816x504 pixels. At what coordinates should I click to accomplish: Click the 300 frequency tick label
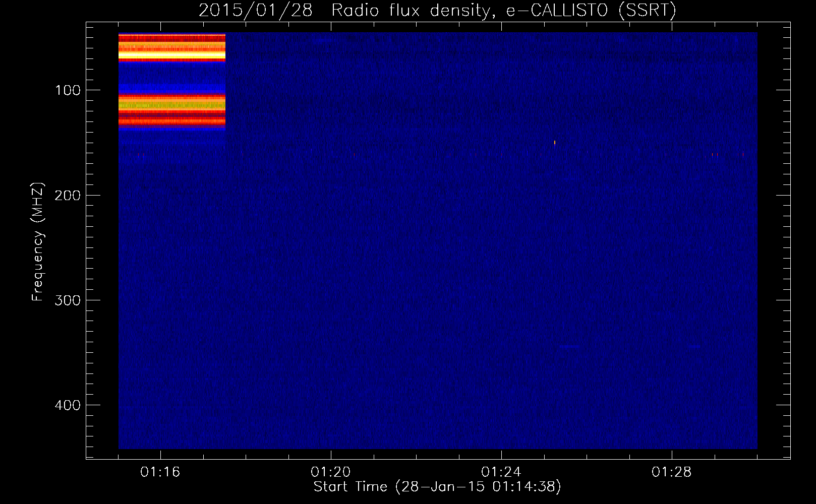(x=68, y=300)
